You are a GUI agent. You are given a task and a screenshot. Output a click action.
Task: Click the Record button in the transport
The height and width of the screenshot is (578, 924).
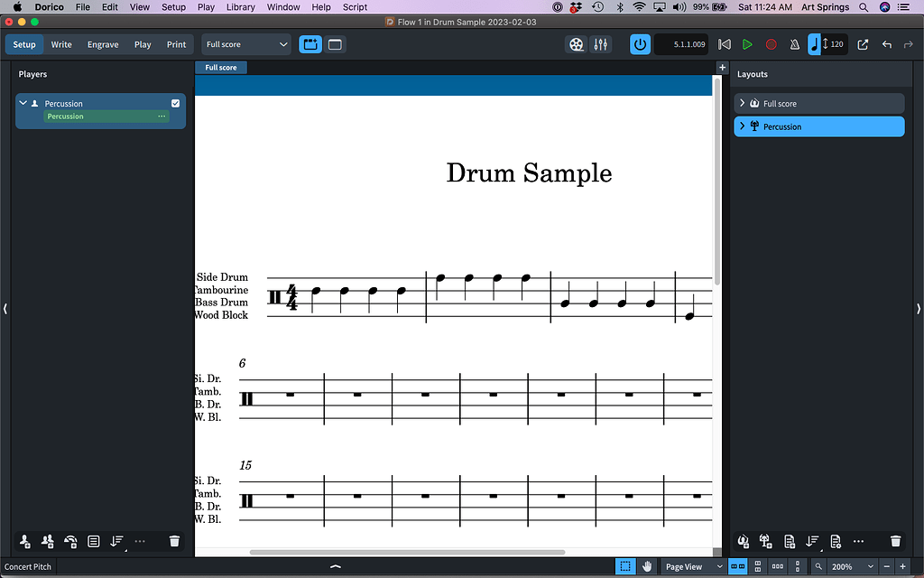(x=771, y=43)
